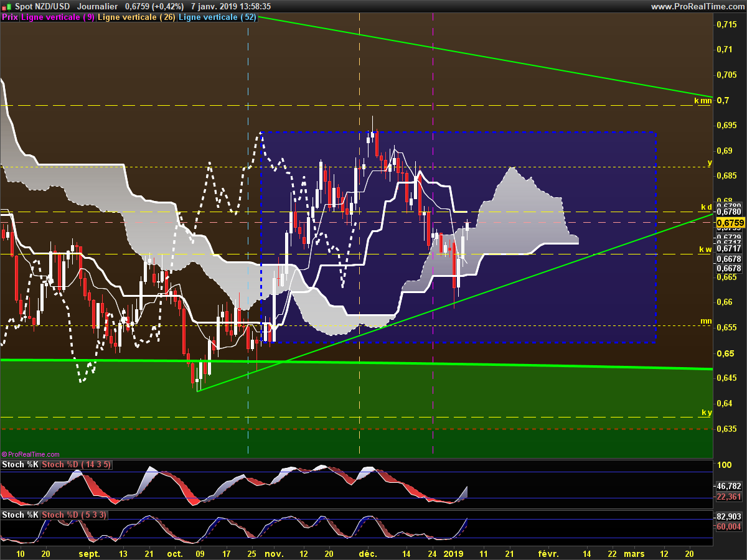The height and width of the screenshot is (560, 747).
Task: Click the 22,361 stochastic %D value
Action: (x=729, y=497)
